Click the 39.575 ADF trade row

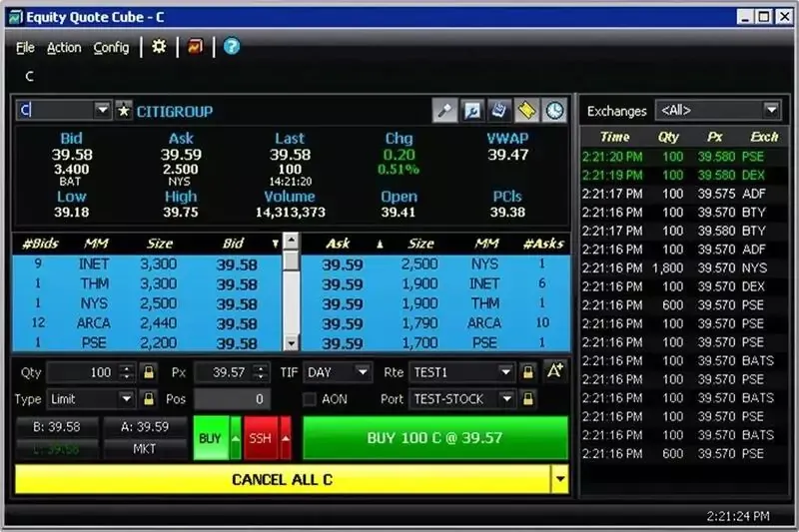[683, 194]
